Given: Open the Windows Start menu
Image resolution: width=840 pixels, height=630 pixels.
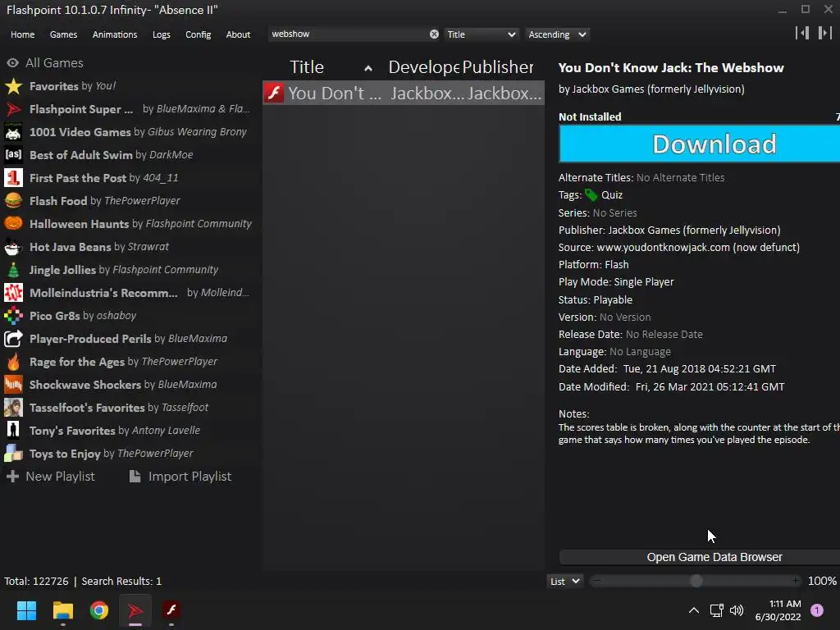Looking at the screenshot, I should pyautogui.click(x=26, y=610).
